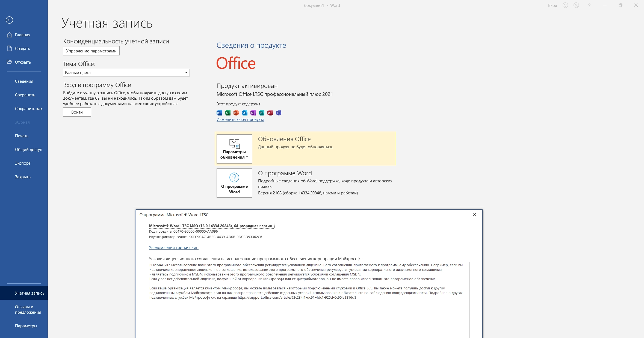This screenshot has width=644, height=338.
Task: Open help with the question mark icon
Action: coord(589,5)
